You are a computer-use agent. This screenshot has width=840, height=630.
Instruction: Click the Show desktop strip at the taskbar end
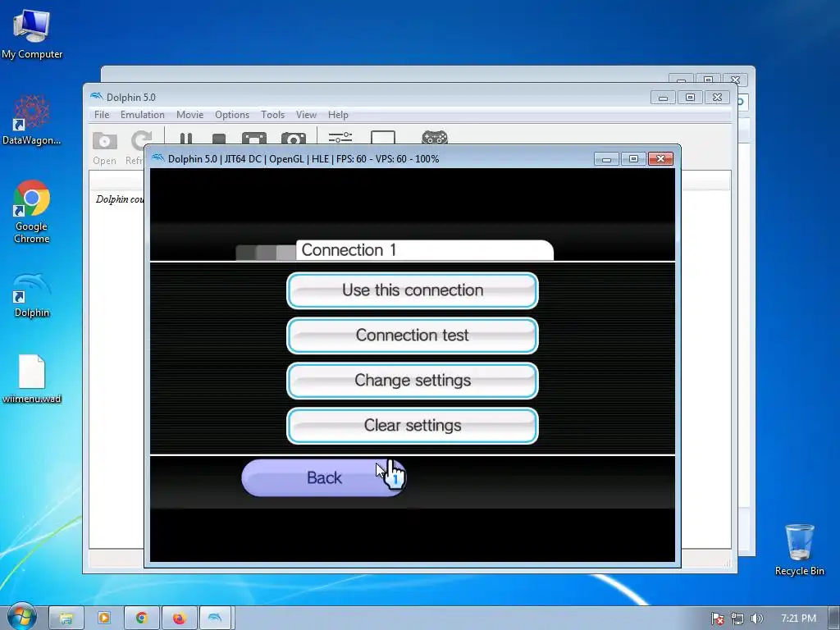tap(834, 619)
